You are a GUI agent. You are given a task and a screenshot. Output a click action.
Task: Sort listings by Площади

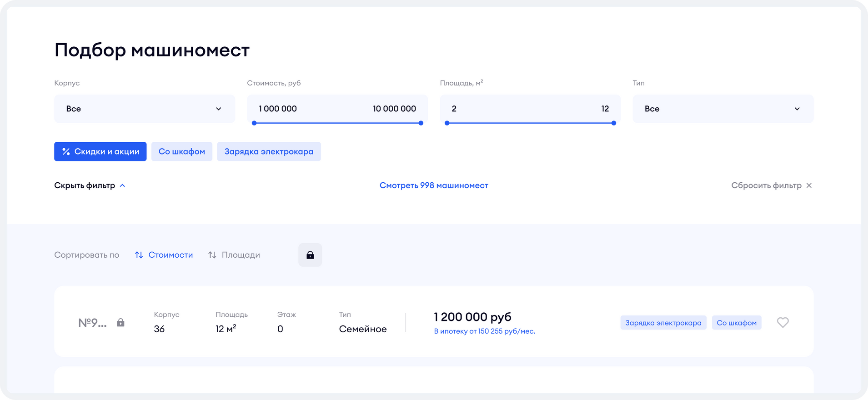point(241,255)
